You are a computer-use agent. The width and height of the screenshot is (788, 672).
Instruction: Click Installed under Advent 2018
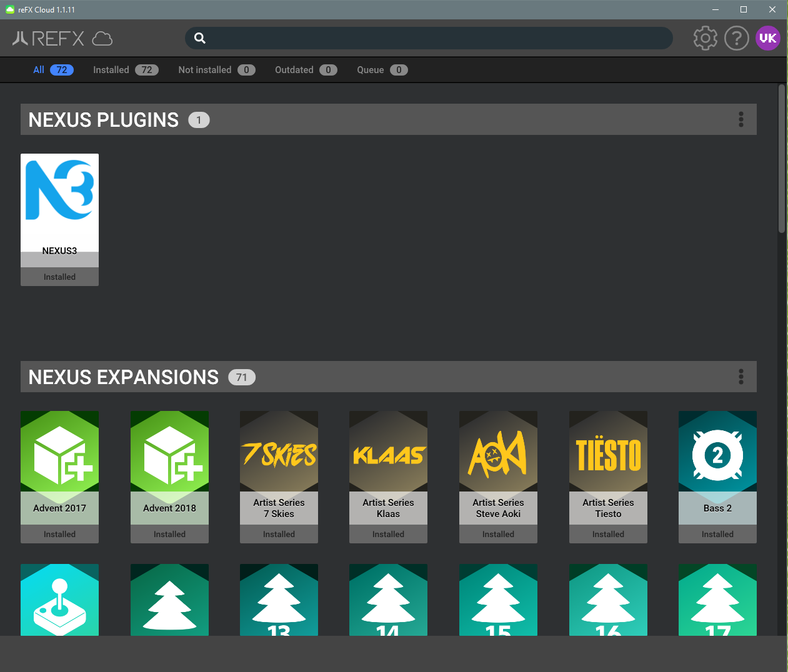[169, 534]
